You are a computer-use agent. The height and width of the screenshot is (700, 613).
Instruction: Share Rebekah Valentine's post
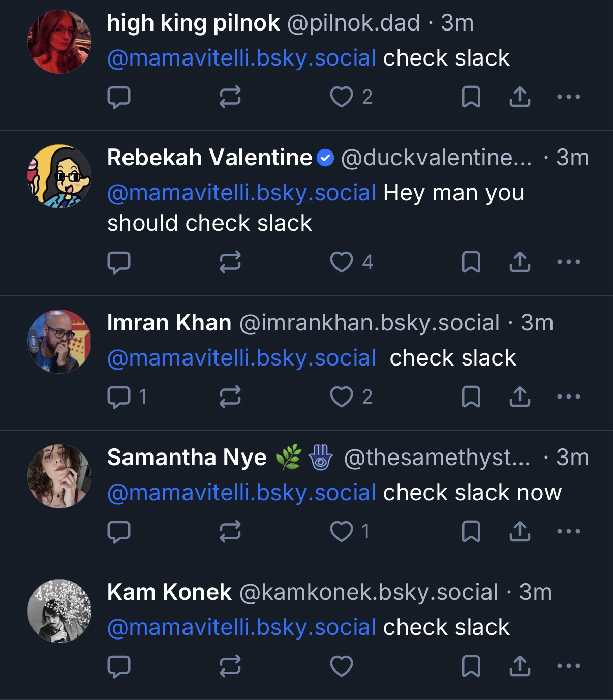[x=519, y=262]
